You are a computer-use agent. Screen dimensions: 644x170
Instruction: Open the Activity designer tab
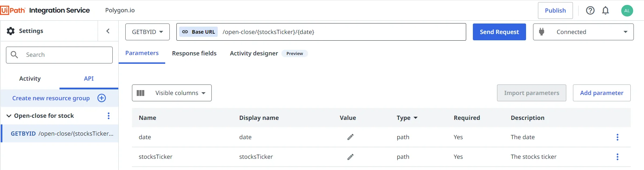[x=254, y=53]
